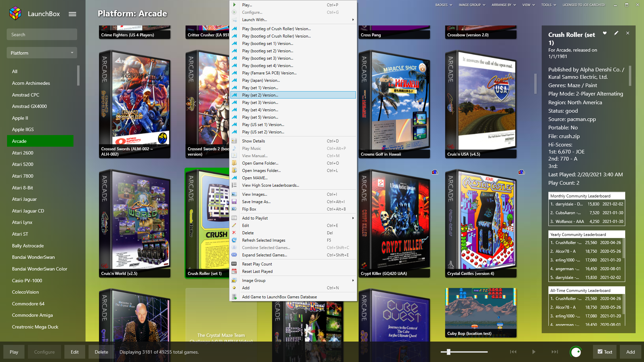Viewport: 644px width, 362px height.
Task: Click the Add Game to LaunchBox Games Database icon
Action: click(x=234, y=297)
